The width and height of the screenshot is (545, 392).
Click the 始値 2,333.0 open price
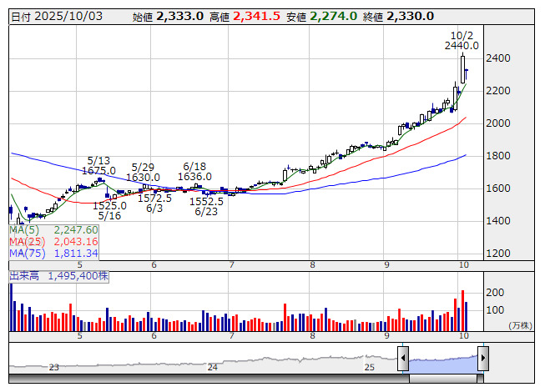(168, 17)
